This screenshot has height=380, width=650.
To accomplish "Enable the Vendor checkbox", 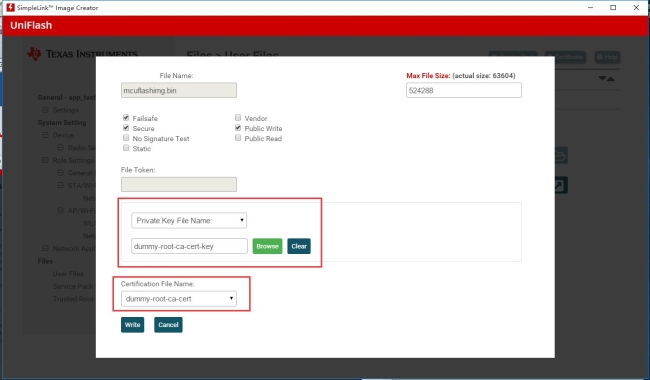I will pyautogui.click(x=238, y=118).
